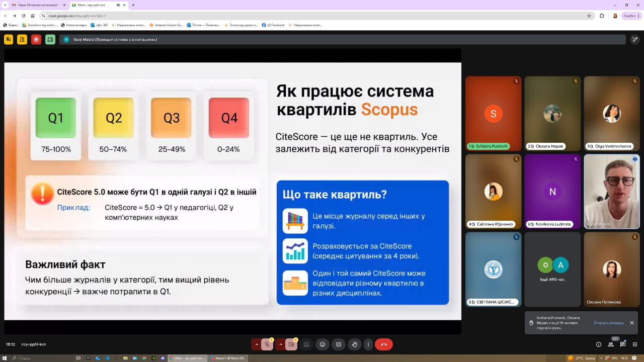Reload the page with the refresh icon
Viewport: 644px width, 362px height.
24,16
